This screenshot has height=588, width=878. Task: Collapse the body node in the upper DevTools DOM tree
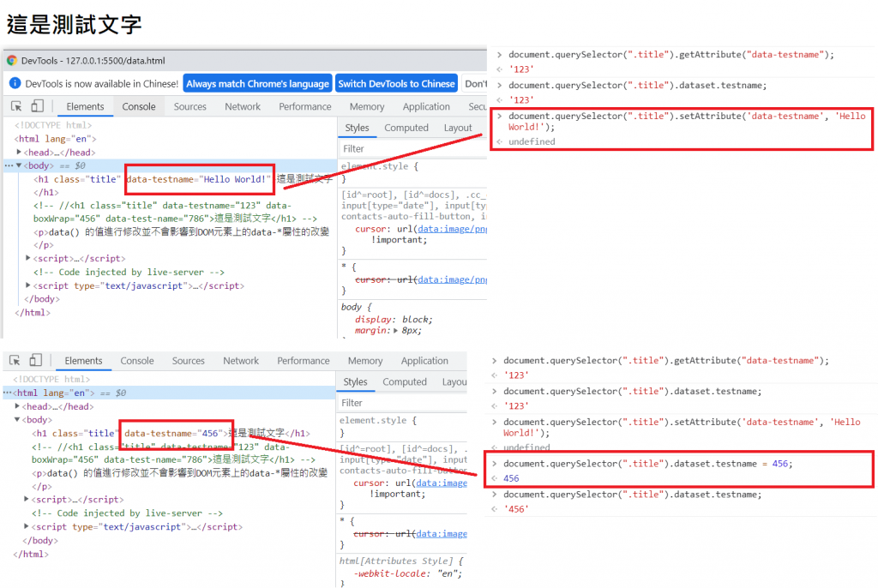pos(19,165)
